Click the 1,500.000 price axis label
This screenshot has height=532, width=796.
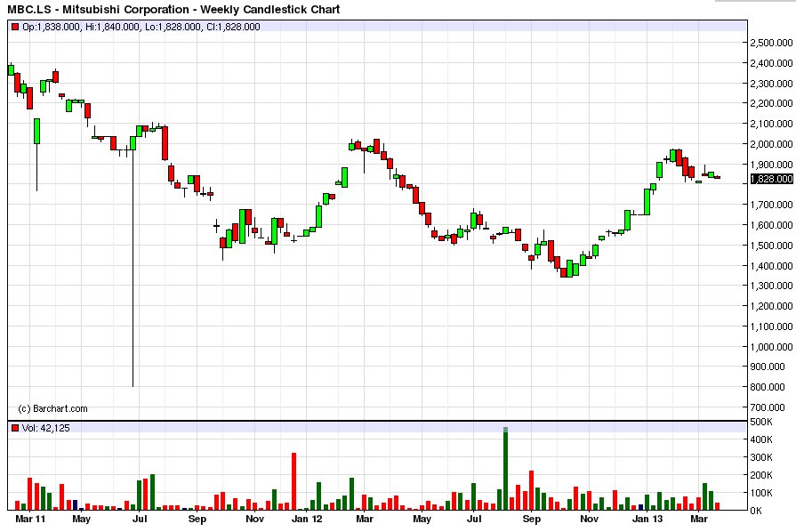[x=772, y=246]
